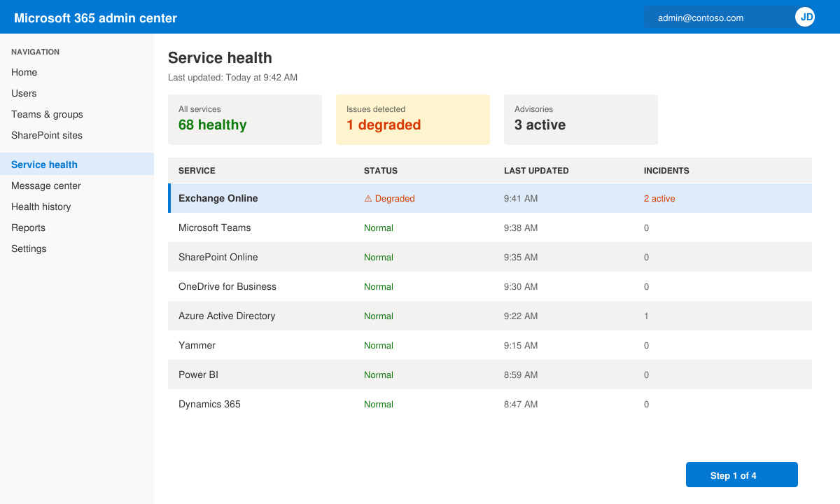840x504 pixels.
Task: Open the All services 68 healthy card
Action: 245,120
